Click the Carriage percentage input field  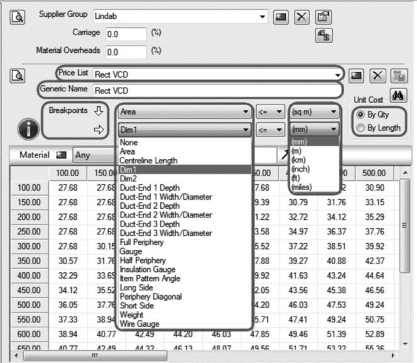tap(126, 34)
